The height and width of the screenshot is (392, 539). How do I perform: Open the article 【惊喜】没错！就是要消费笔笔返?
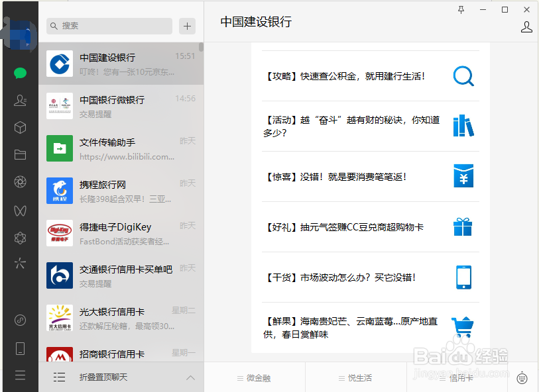(370, 177)
